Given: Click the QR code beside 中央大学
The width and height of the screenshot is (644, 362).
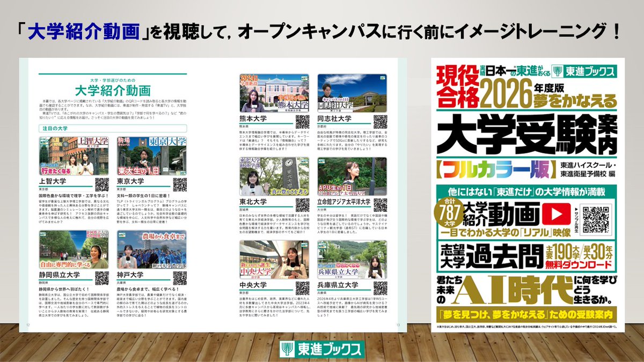Looking at the screenshot, I should [x=303, y=288].
